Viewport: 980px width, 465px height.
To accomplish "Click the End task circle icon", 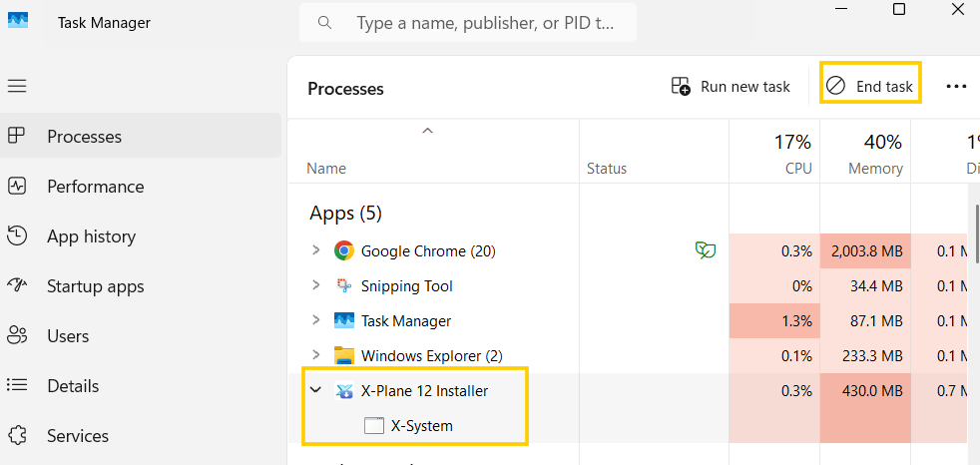I will [x=835, y=86].
